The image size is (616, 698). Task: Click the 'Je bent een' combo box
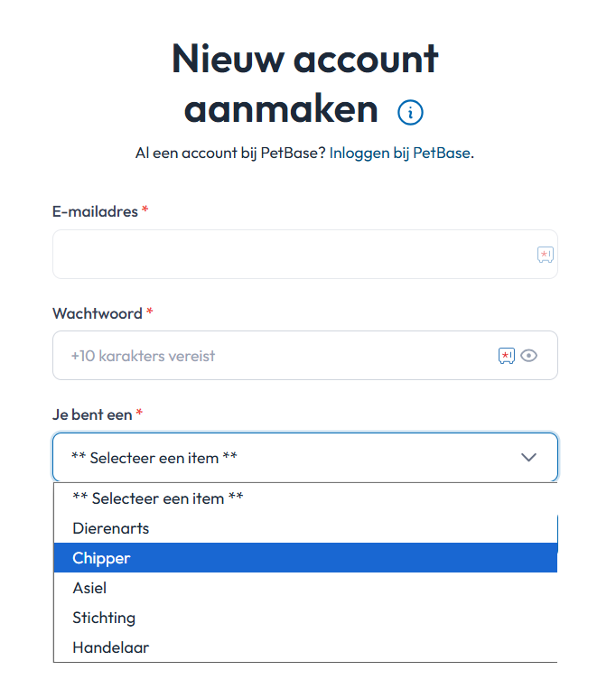point(289,458)
